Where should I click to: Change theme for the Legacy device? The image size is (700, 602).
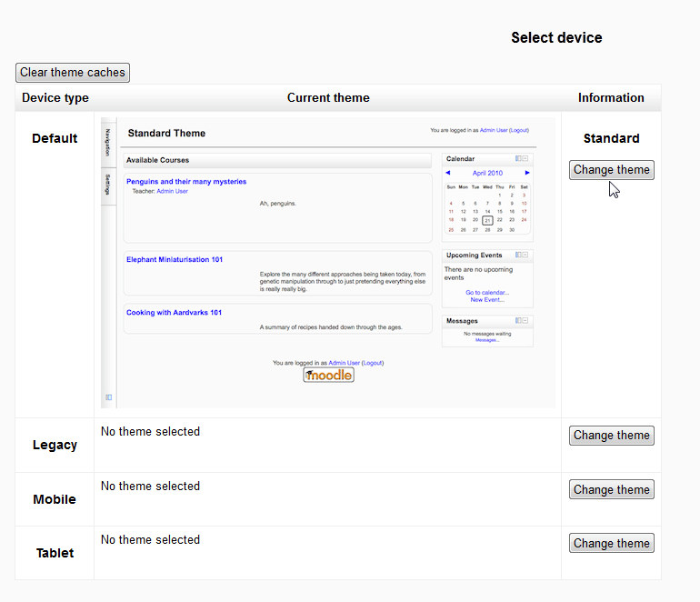(611, 436)
